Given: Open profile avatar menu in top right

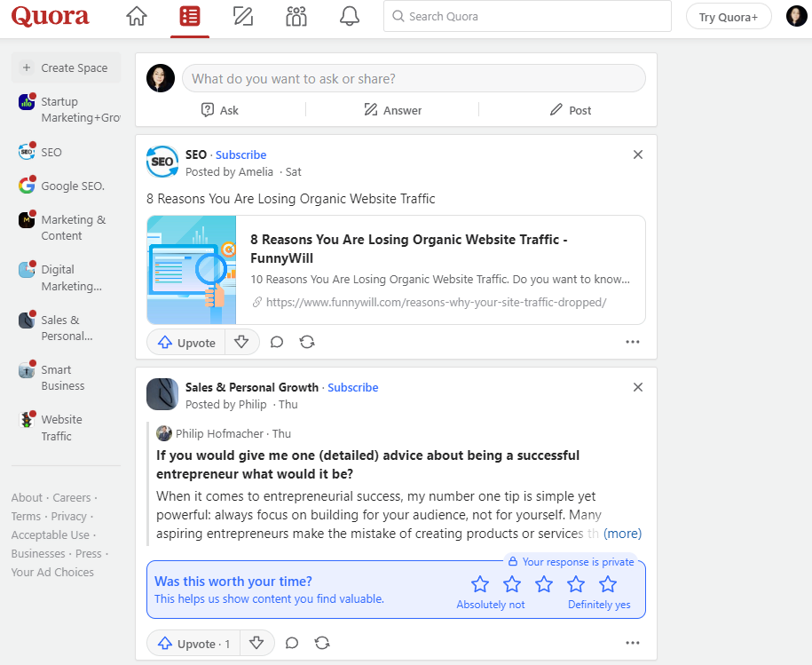Looking at the screenshot, I should pyautogui.click(x=796, y=17).
